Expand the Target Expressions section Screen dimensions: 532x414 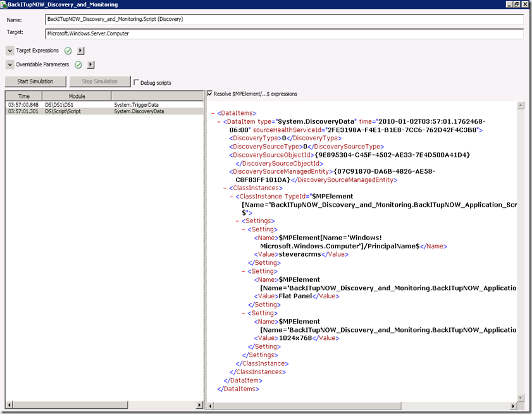click(10, 51)
